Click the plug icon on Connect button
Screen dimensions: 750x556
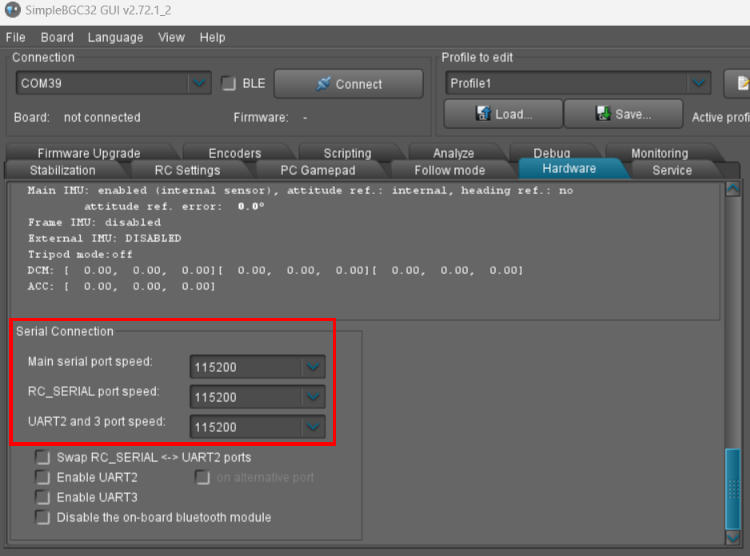pyautogui.click(x=323, y=84)
